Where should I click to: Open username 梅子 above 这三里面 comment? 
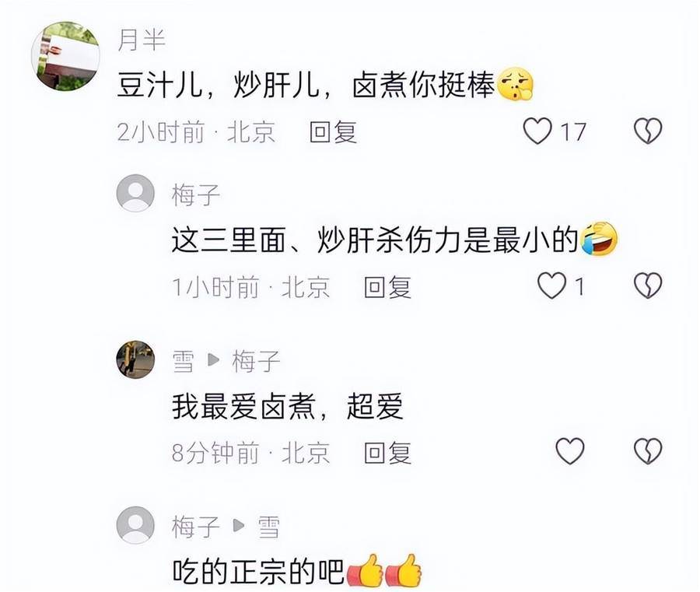[x=196, y=195]
